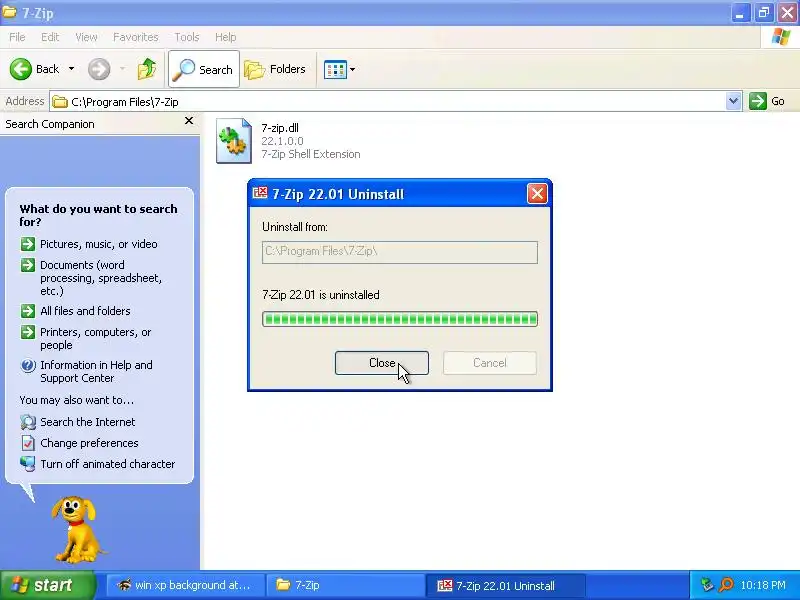Switch to win xp background taskbar item

(185, 585)
